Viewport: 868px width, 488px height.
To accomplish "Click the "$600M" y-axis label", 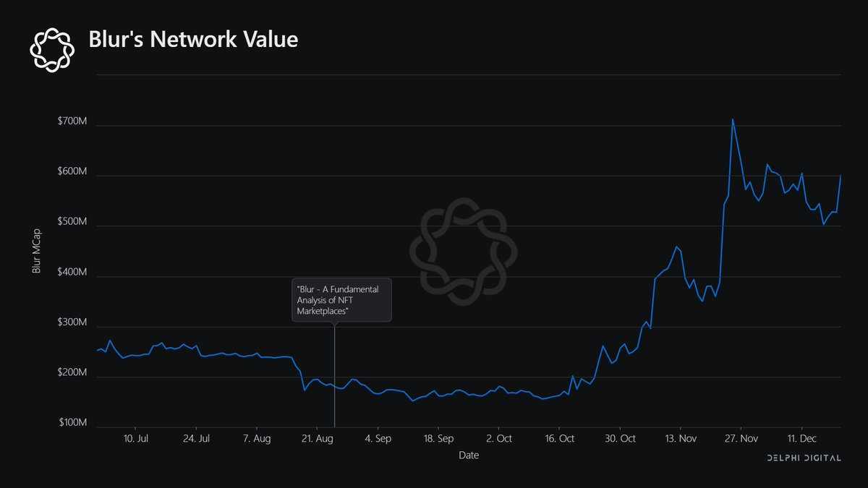I will pos(72,171).
